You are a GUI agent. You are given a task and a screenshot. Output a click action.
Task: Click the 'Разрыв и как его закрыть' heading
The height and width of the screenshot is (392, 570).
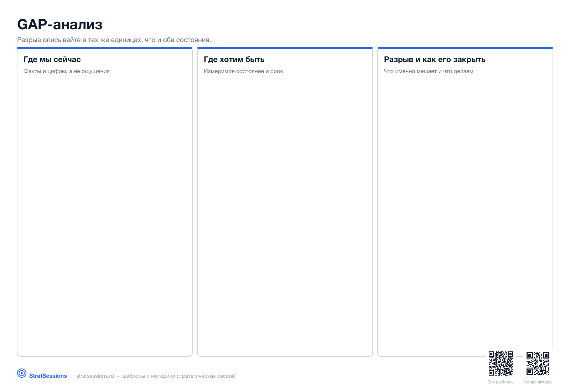[435, 60]
